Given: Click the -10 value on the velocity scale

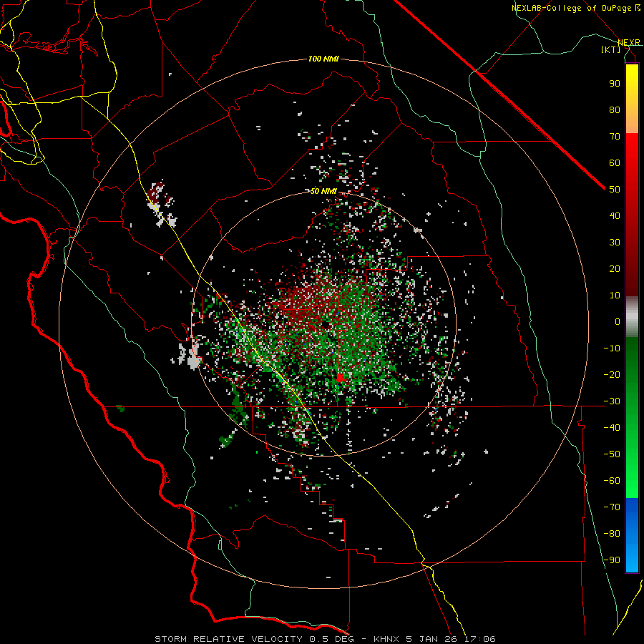Looking at the screenshot, I should coord(612,348).
